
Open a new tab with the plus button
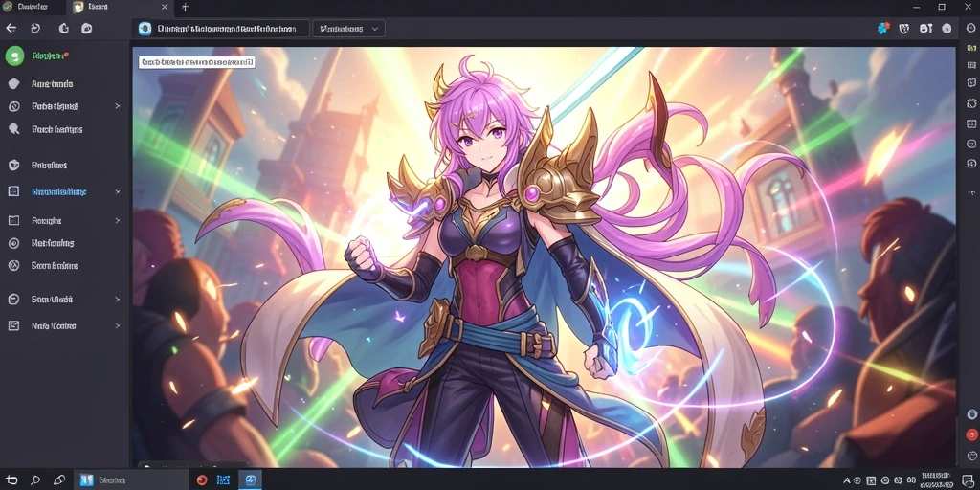185,8
